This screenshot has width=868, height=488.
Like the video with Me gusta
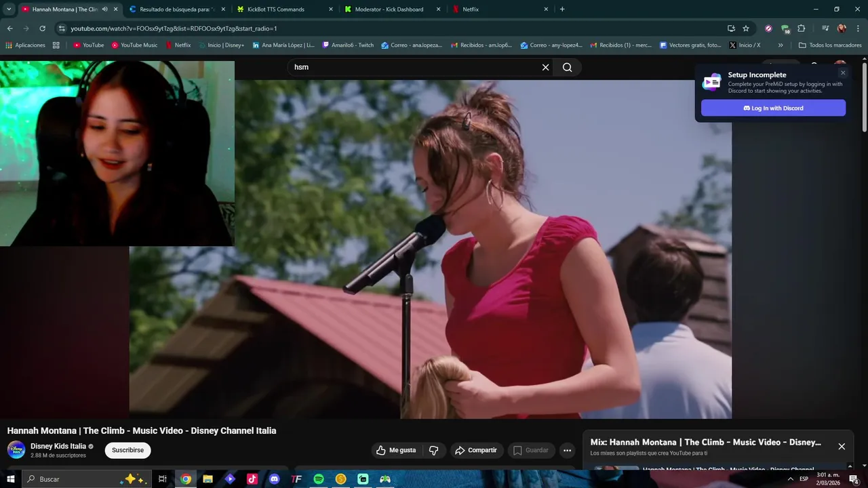click(x=396, y=450)
